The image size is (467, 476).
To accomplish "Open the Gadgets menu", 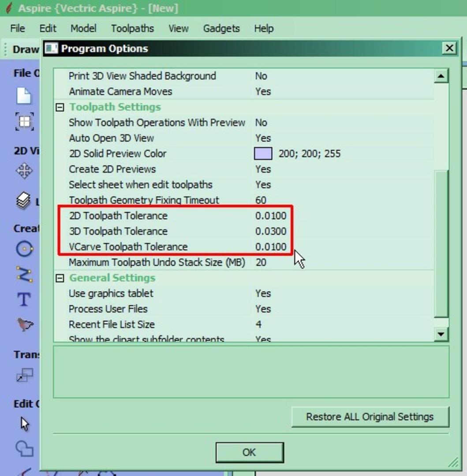I will [x=221, y=29].
